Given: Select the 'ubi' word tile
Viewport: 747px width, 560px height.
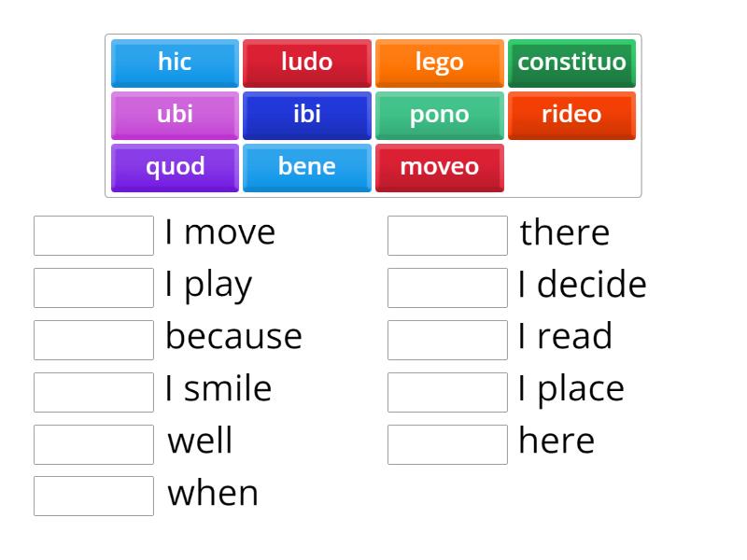Looking at the screenshot, I should [x=174, y=115].
